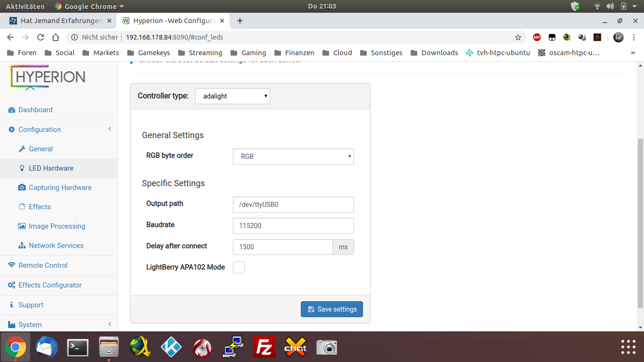Click the Save settings button

(332, 309)
